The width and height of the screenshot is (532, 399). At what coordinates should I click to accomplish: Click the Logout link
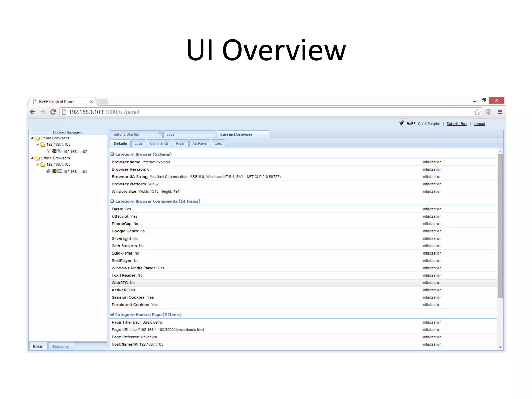[479, 124]
